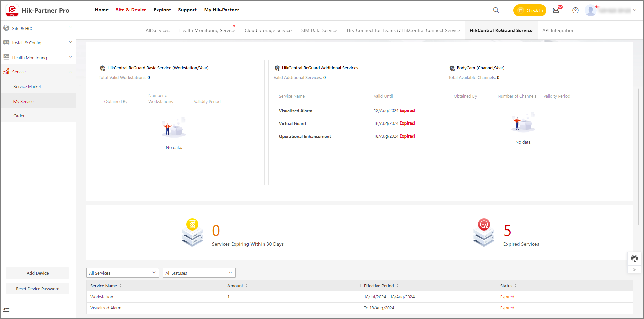Open the user profile avatar
Viewport: 644px width, 319px height.
(x=590, y=10)
